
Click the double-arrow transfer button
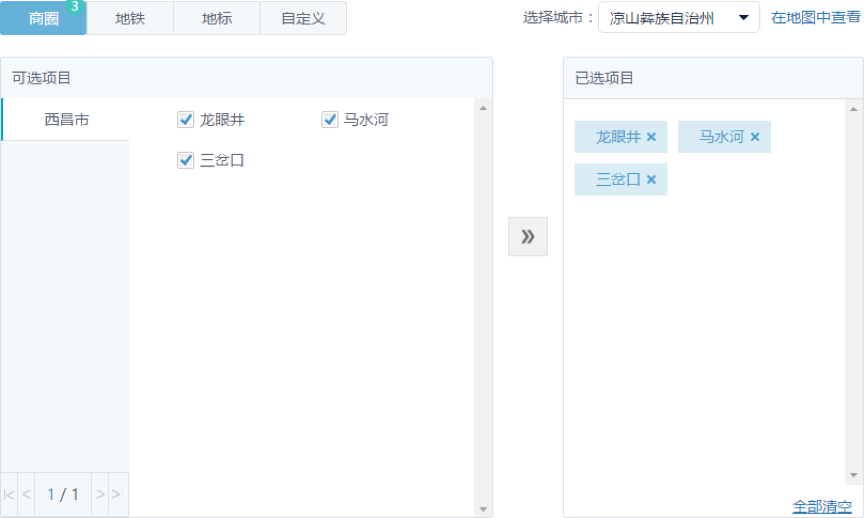click(528, 236)
